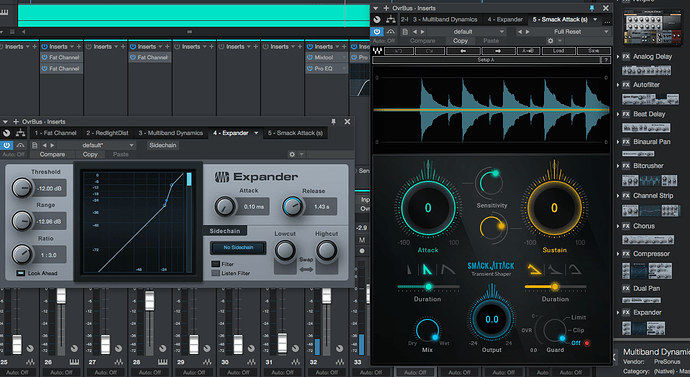Select the hold sustain shape icon

[575, 269]
